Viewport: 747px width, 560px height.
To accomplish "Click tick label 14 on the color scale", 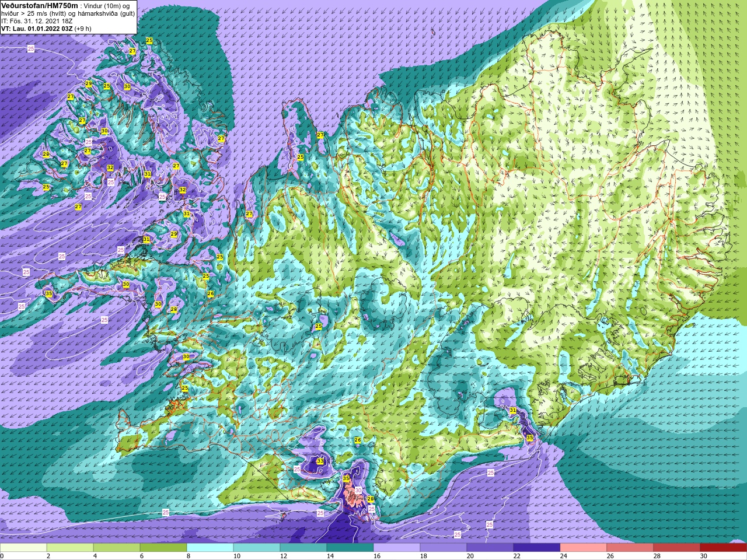I will [330, 556].
